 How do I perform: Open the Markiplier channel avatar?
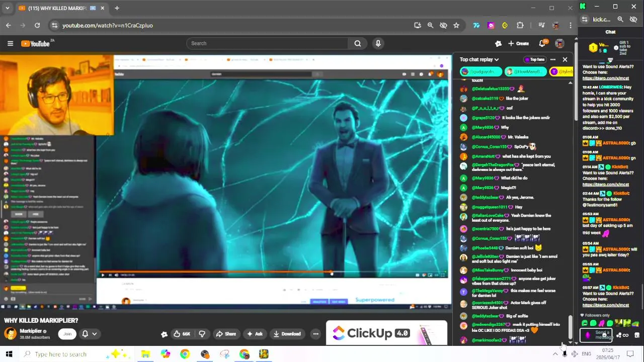click(10, 333)
